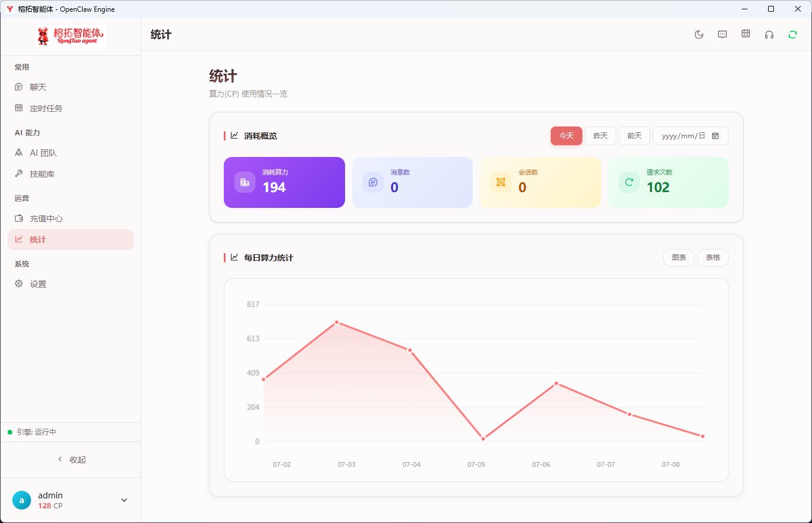The width and height of the screenshot is (812, 523).
Task: Click the 817 y-axis label
Action: coord(253,305)
